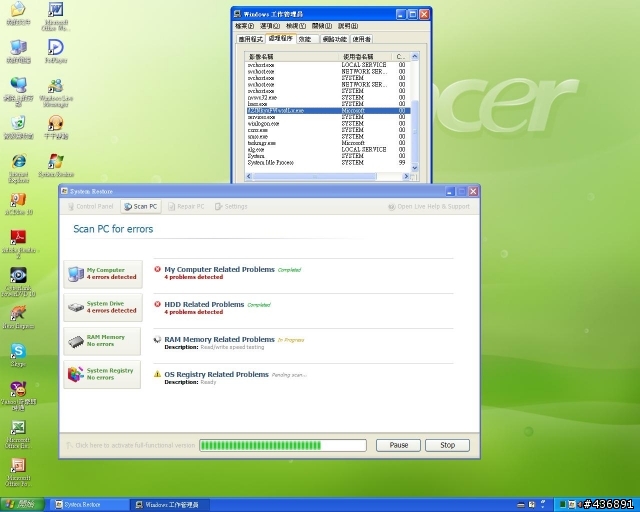
Task: Pause the running scan
Action: 398,445
